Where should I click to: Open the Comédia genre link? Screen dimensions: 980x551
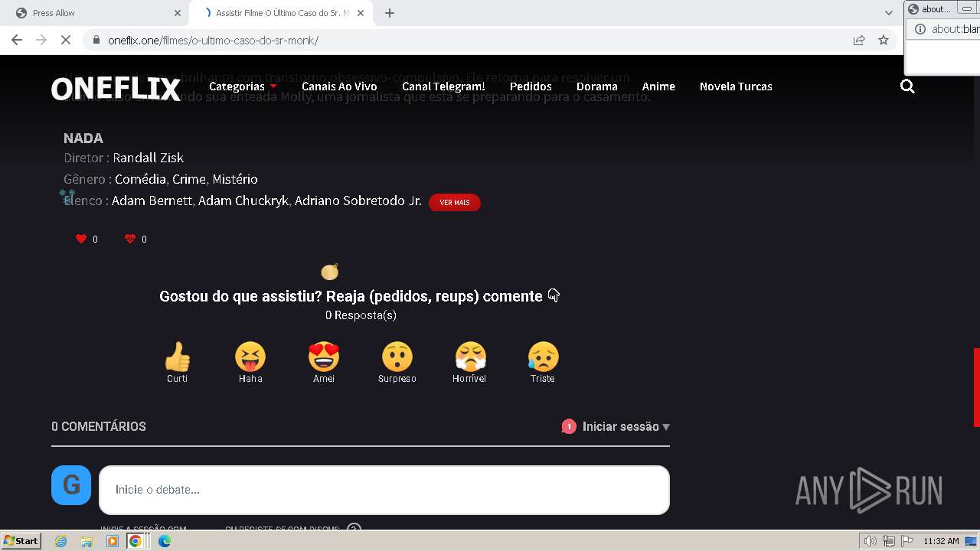[x=140, y=179]
